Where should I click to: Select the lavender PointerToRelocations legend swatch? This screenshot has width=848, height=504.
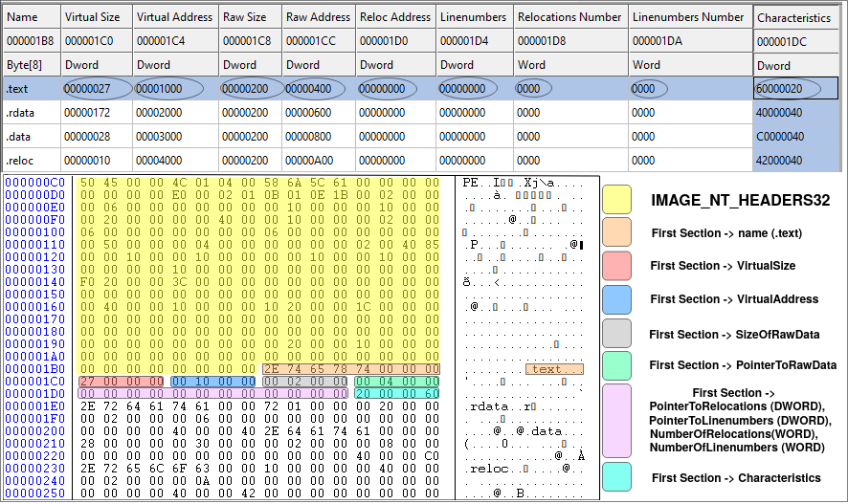click(616, 421)
